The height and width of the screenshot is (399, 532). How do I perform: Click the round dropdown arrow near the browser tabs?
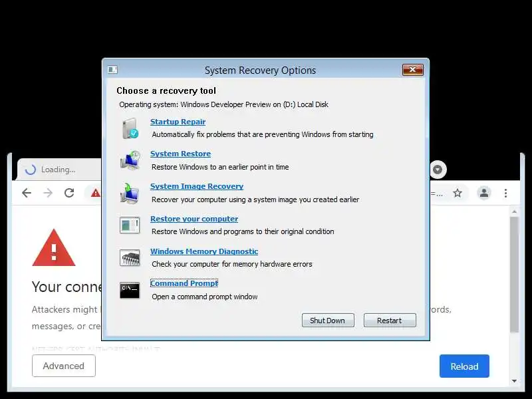coord(438,170)
